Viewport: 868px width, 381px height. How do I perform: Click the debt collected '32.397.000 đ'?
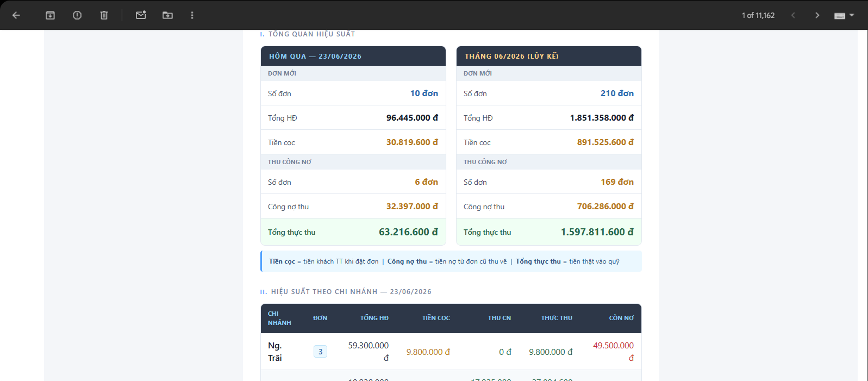[x=412, y=207]
